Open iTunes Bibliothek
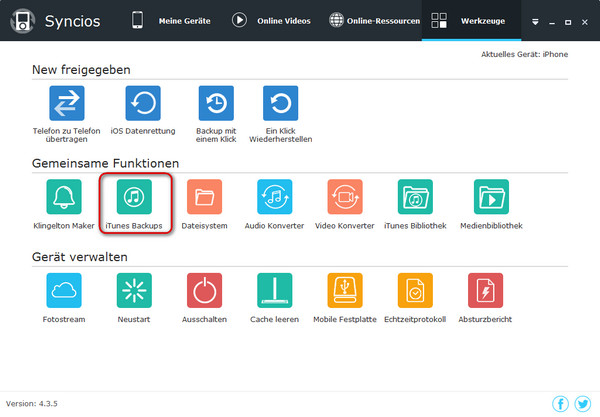The width and height of the screenshot is (600, 417). [x=415, y=197]
